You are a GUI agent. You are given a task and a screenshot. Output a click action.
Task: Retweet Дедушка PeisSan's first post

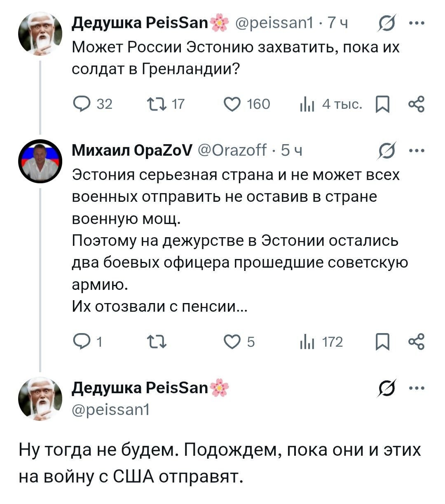point(155,104)
